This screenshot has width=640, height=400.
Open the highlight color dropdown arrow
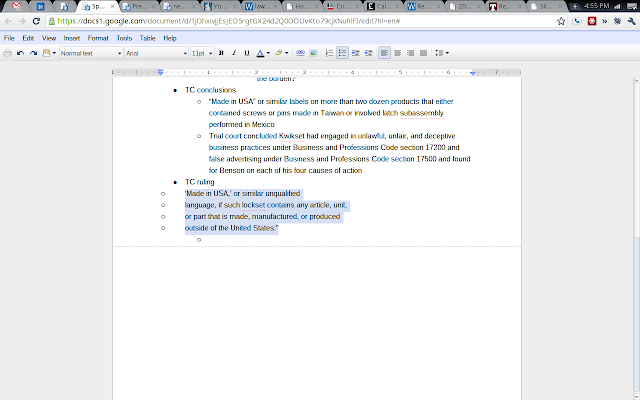click(287, 53)
